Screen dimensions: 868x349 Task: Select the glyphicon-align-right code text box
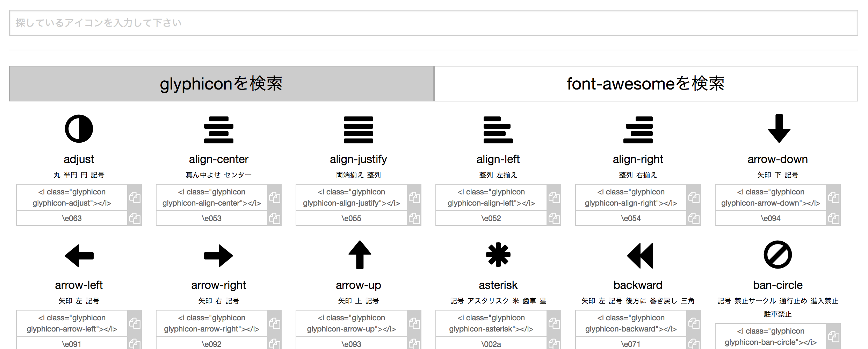pyautogui.click(x=631, y=197)
